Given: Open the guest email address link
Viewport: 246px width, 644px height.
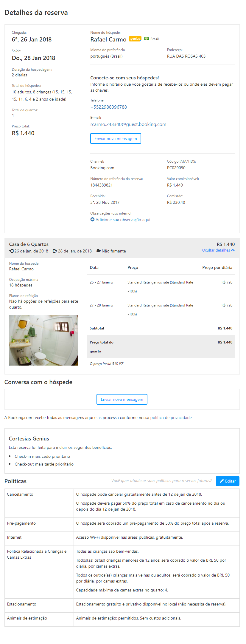Looking at the screenshot, I should pyautogui.click(x=128, y=124).
